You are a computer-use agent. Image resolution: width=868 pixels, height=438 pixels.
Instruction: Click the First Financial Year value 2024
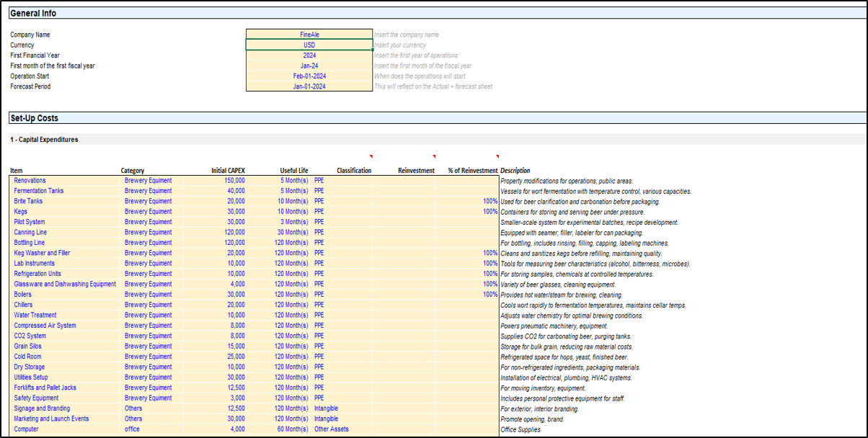(309, 55)
